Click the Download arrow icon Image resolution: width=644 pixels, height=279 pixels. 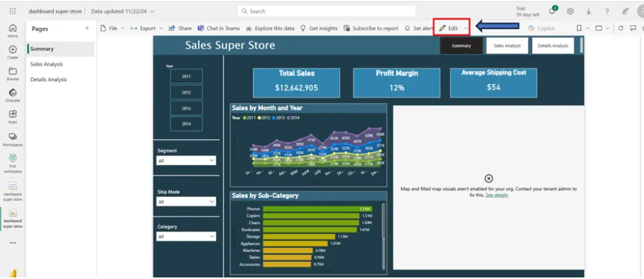[589, 11]
